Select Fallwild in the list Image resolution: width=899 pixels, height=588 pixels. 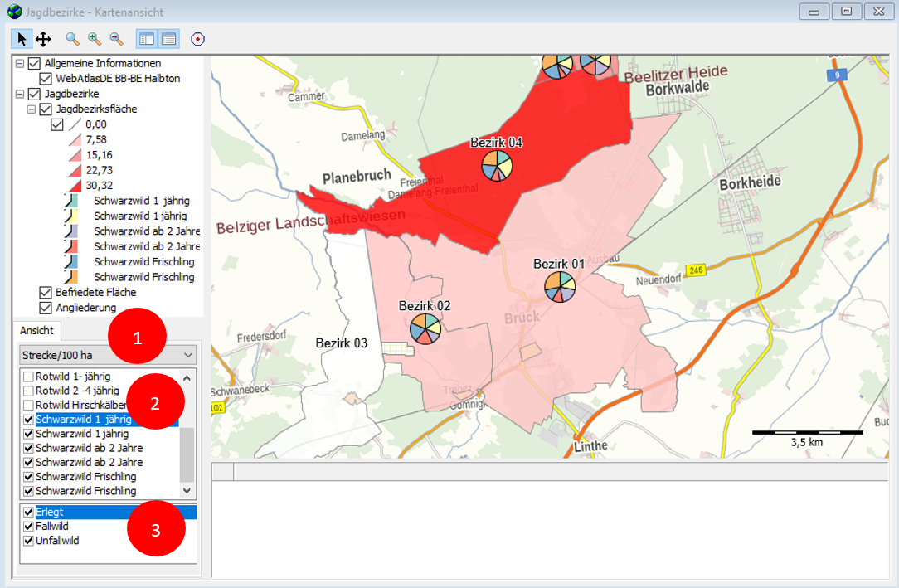pos(52,527)
